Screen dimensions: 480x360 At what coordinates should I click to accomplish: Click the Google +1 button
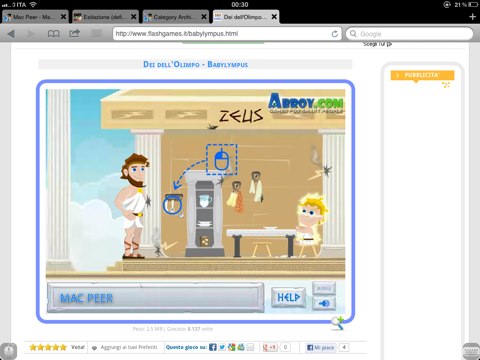point(270,347)
